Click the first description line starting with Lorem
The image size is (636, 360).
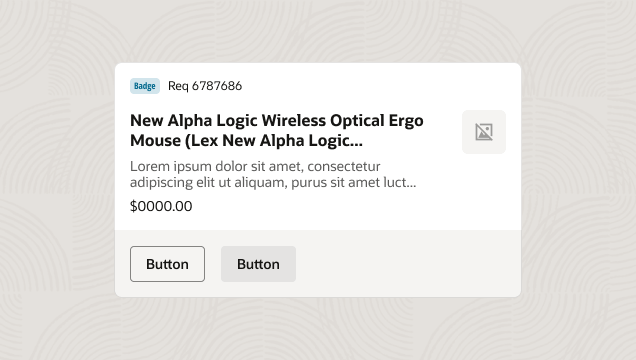(255, 167)
